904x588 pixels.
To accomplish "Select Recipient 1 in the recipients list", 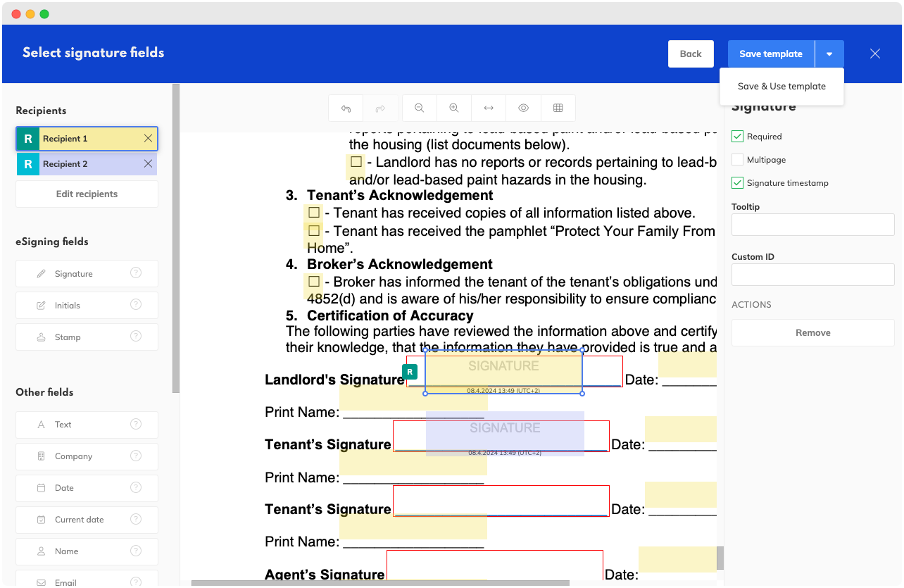I will tap(86, 139).
